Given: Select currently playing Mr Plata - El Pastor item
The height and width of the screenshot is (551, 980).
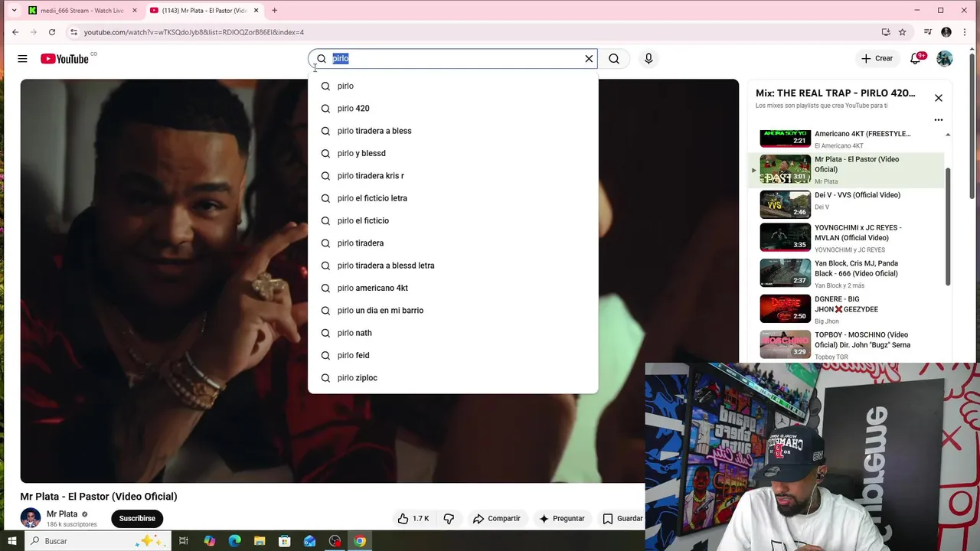Looking at the screenshot, I should pyautogui.click(x=846, y=170).
